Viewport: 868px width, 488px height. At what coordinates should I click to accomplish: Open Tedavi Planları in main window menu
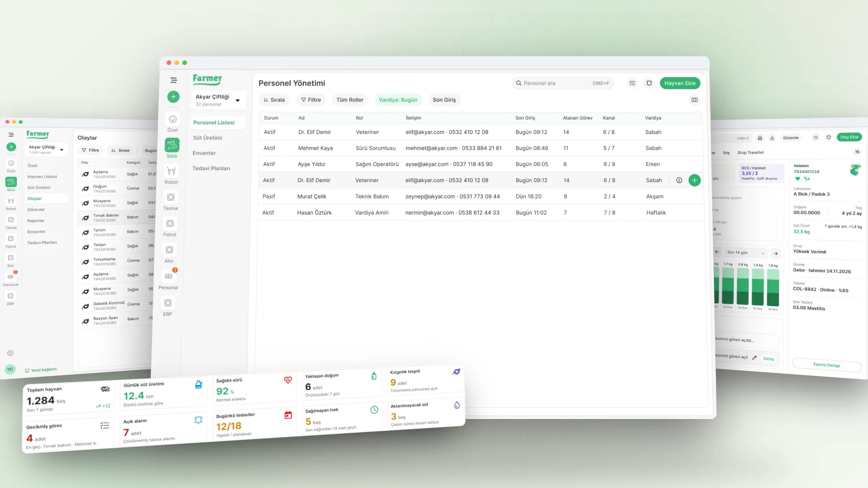(211, 168)
